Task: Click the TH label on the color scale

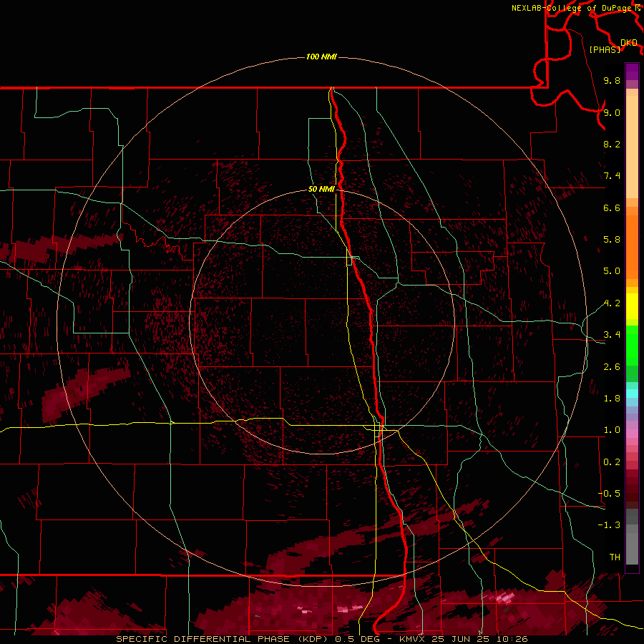Action: point(615,557)
